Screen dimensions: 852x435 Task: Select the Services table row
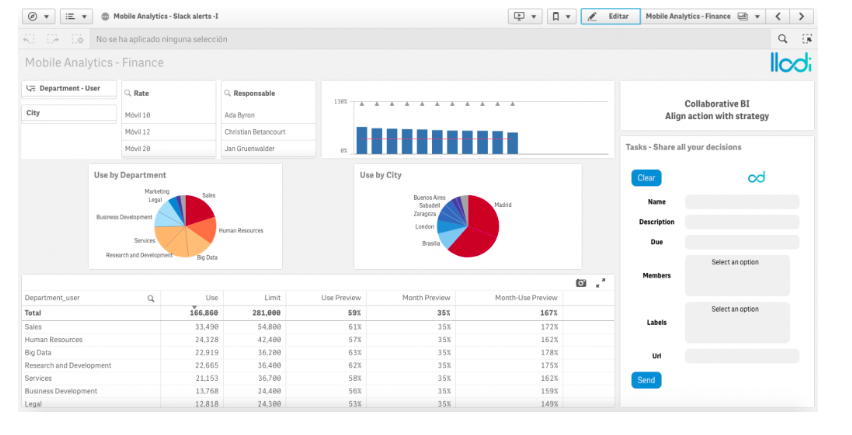(x=318, y=378)
